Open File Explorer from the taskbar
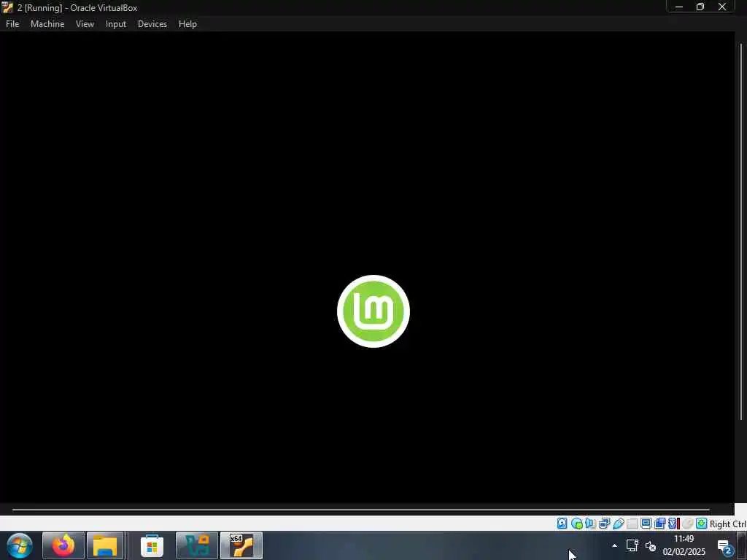This screenshot has height=560, width=747. pyautogui.click(x=105, y=545)
